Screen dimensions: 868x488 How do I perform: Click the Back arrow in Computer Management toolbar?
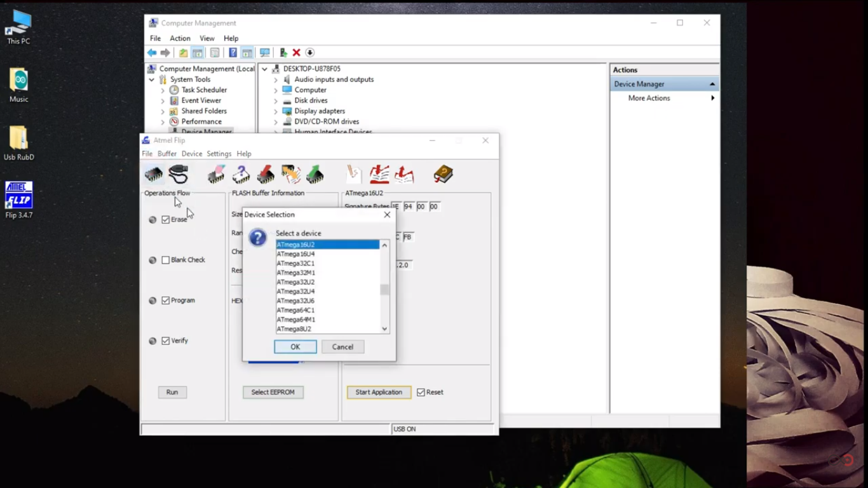(152, 53)
